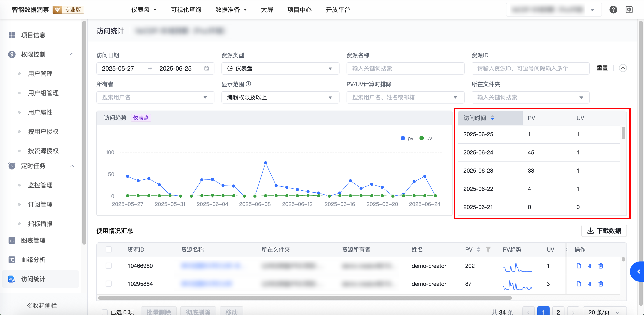The height and width of the screenshot is (315, 644).
Task: Click the layout switch icon at top right
Action: [x=629, y=10]
